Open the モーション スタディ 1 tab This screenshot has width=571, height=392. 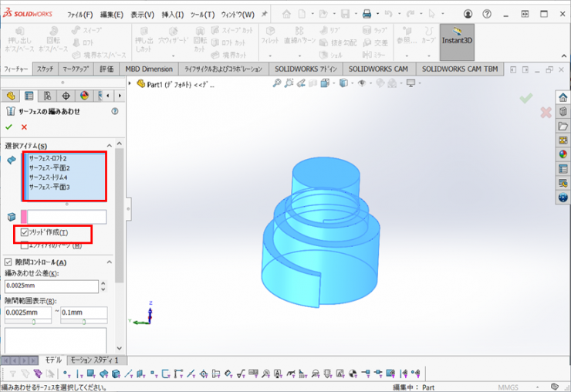point(94,360)
